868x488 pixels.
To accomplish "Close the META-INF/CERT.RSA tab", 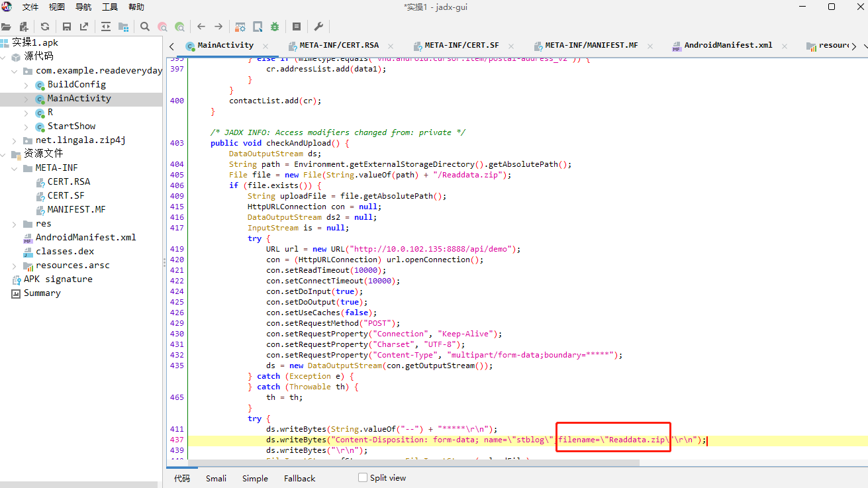I will click(x=391, y=46).
